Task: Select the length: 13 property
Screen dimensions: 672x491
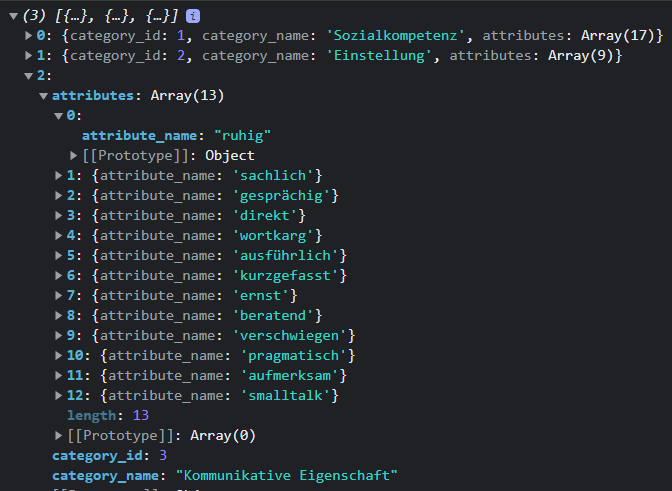Action: point(108,416)
